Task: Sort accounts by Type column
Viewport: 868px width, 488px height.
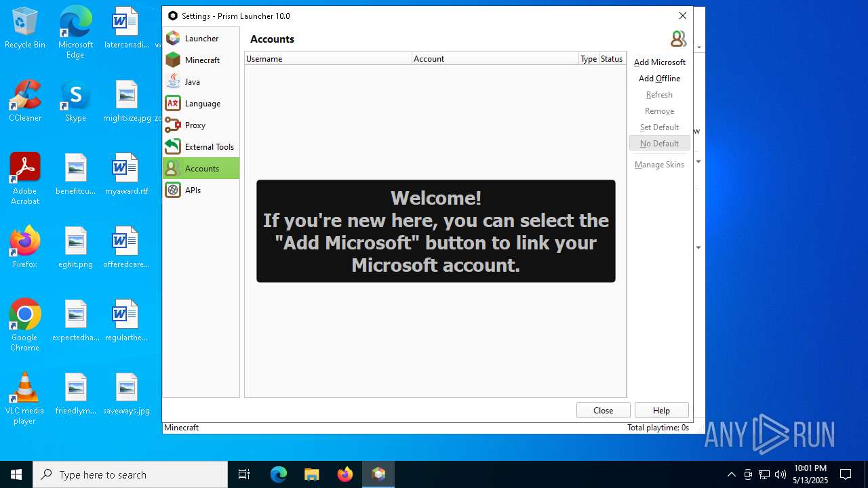Action: coord(589,59)
